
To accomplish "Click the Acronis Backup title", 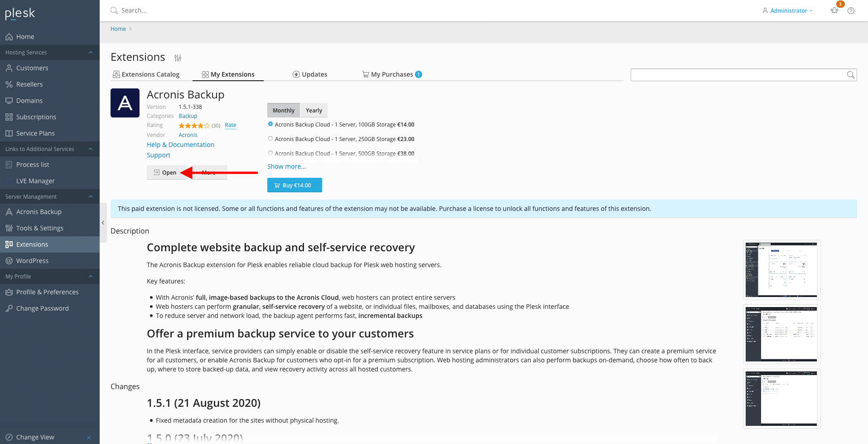I will point(186,94).
